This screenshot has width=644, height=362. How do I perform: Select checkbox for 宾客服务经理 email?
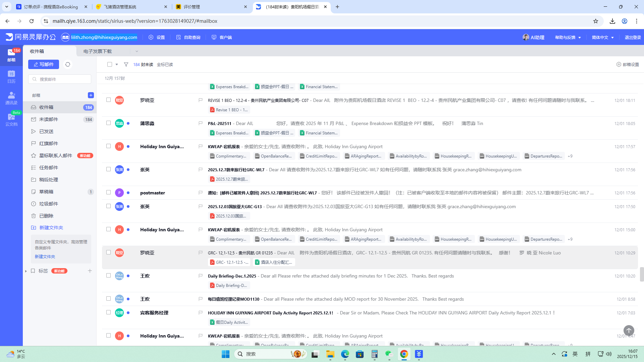tap(108, 312)
